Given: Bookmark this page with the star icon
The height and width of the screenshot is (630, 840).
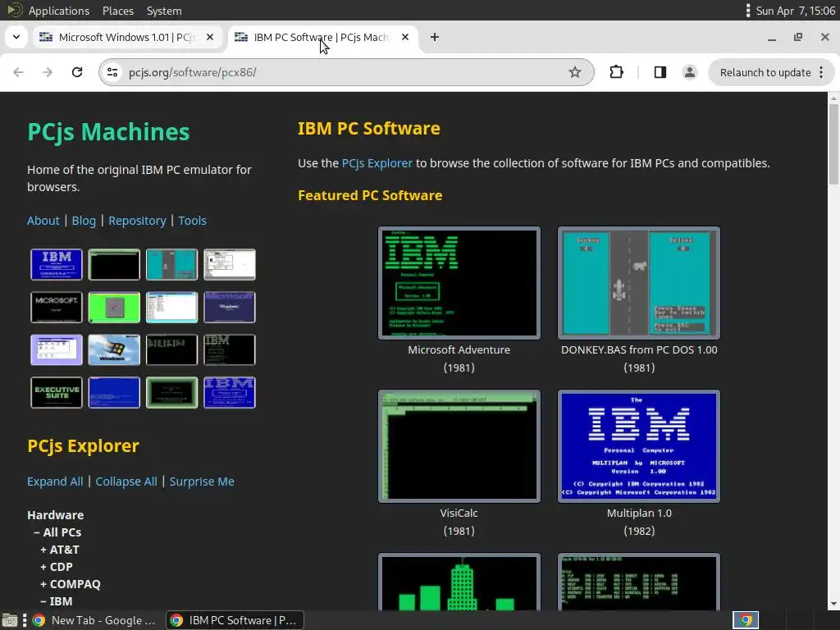Looking at the screenshot, I should point(575,72).
